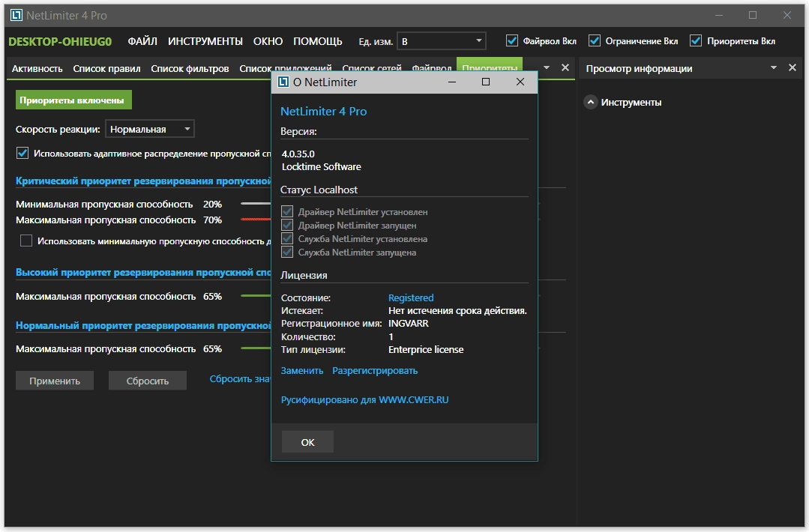The image size is (809, 532).
Task: Click Нет истечения срока действия text
Action: 457,310
